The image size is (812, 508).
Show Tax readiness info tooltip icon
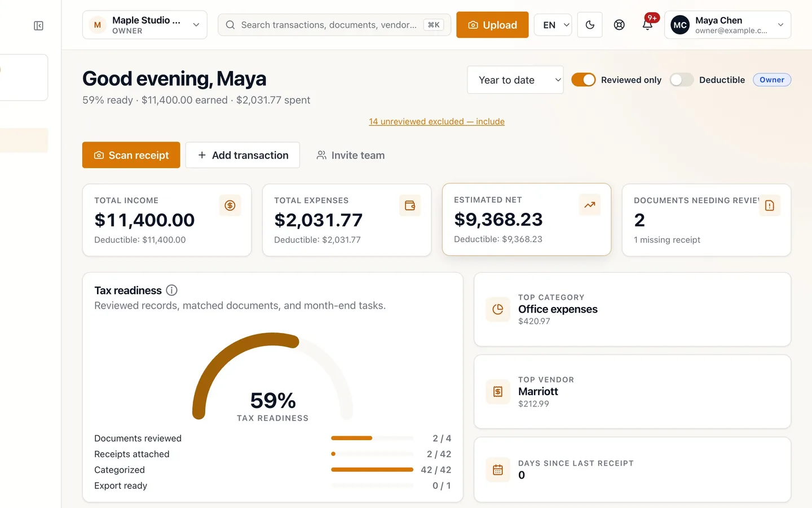[x=172, y=290]
